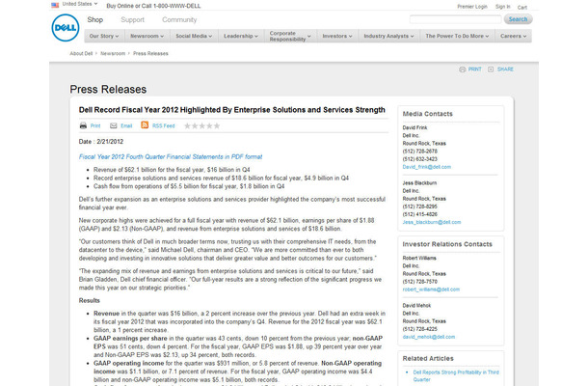Go to Newsroom breadcrumb
This screenshot has height=386, width=588.
[x=113, y=54]
